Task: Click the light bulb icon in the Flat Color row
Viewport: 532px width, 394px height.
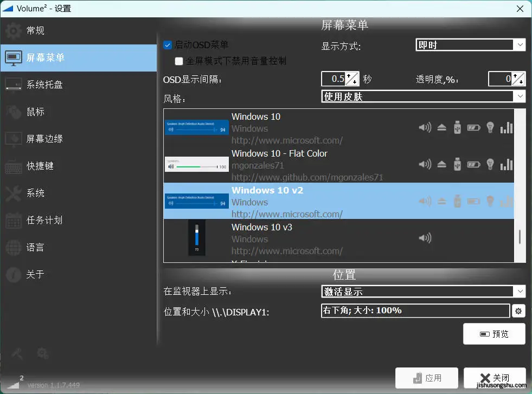Action: coord(490,164)
